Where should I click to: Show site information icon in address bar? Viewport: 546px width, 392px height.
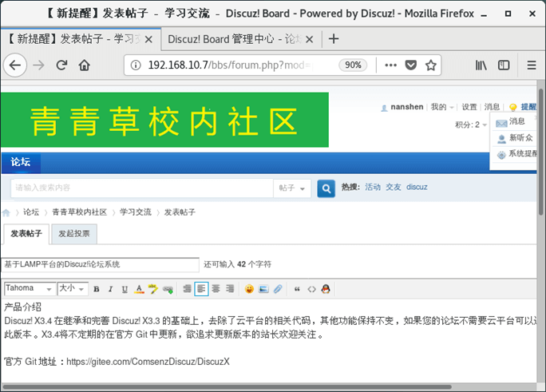[x=136, y=65]
